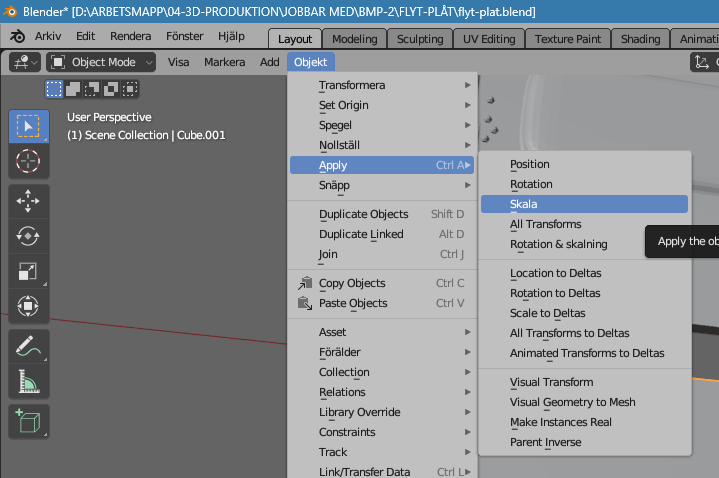Open the Object Mode dropdown
This screenshot has width=719, height=478.
tap(101, 62)
